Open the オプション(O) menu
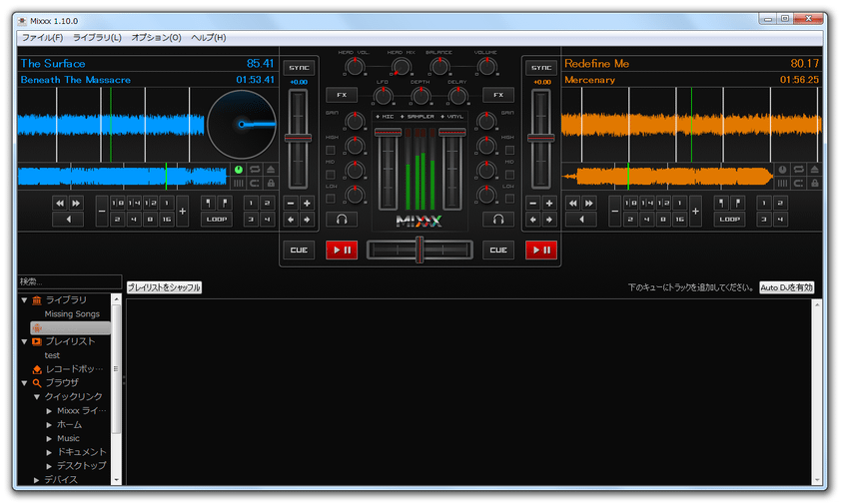 (x=157, y=38)
